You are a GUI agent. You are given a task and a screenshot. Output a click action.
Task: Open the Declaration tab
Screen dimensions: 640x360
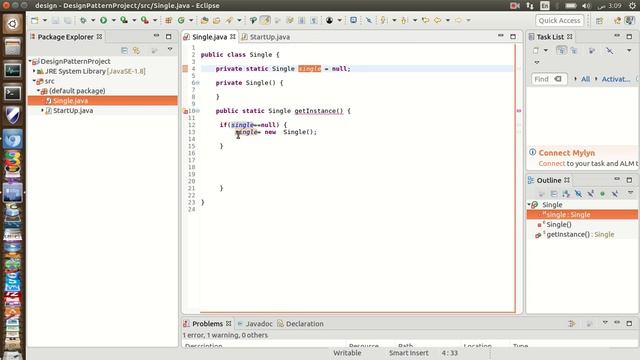coord(301,324)
